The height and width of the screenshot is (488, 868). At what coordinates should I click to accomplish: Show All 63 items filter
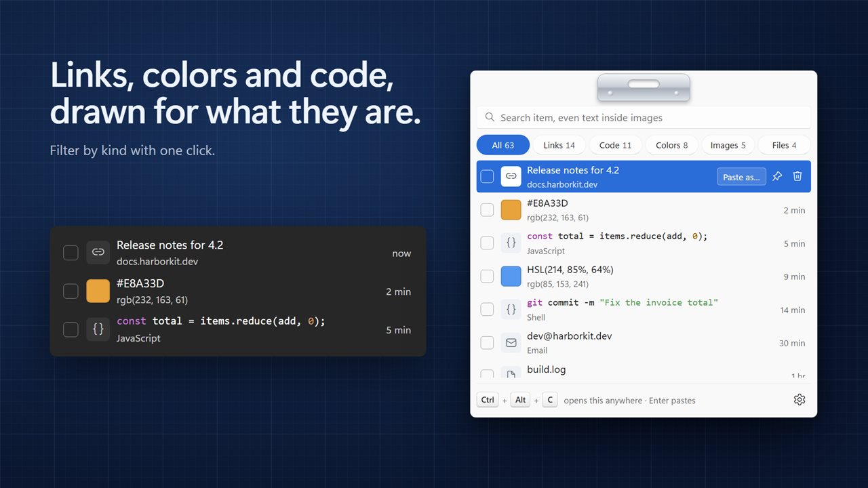503,145
